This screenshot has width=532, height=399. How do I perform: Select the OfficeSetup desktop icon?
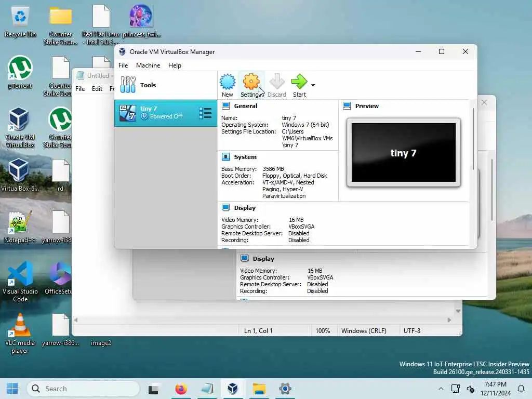tap(58, 278)
